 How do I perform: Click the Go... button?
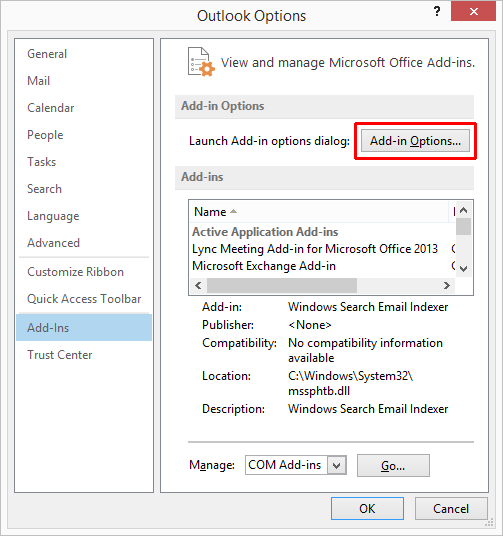coord(393,465)
